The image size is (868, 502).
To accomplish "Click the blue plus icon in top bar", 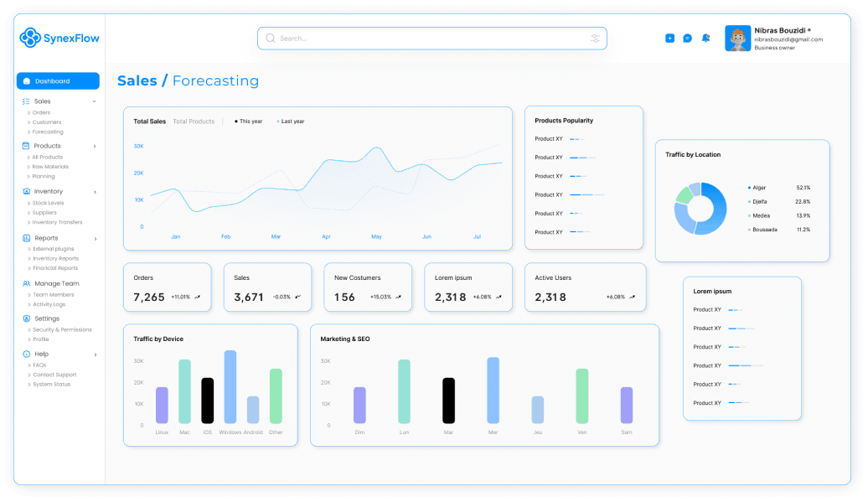I will [x=669, y=38].
